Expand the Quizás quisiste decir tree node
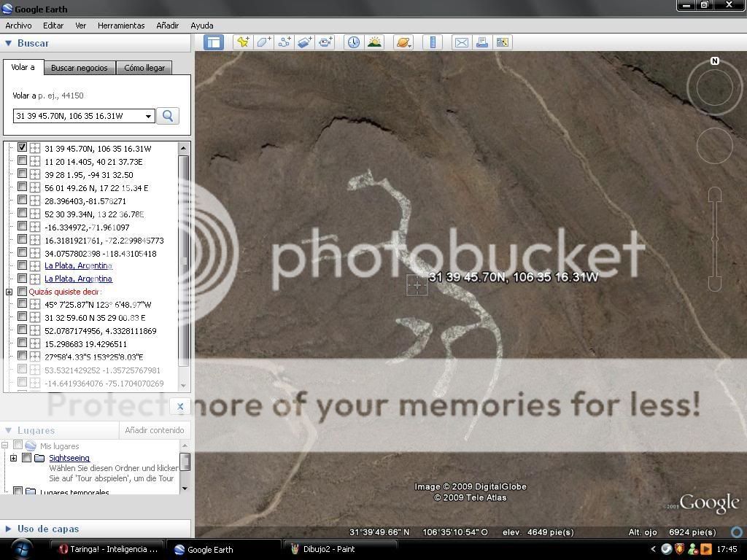The height and width of the screenshot is (560, 747). [x=9, y=292]
